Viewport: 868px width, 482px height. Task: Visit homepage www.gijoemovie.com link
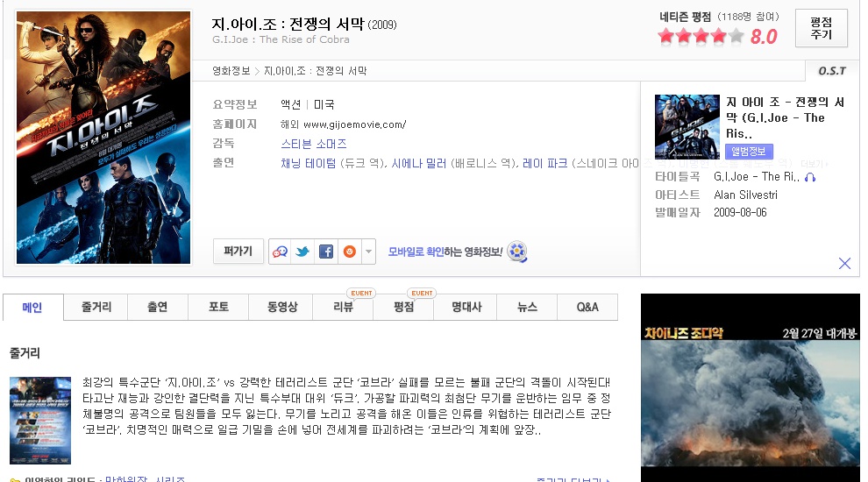pos(355,124)
